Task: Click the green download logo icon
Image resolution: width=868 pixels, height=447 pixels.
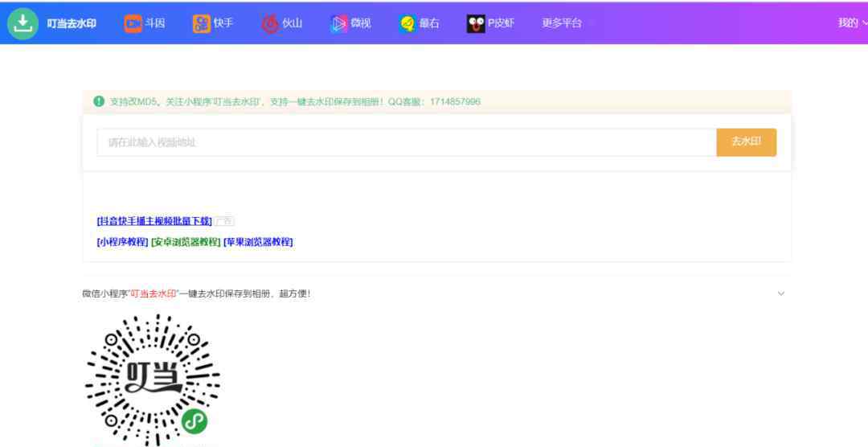Action: coord(23,23)
